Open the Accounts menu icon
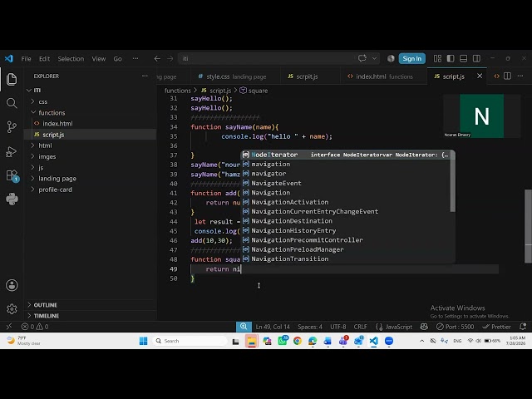This screenshot has width=532, height=399. click(x=12, y=285)
